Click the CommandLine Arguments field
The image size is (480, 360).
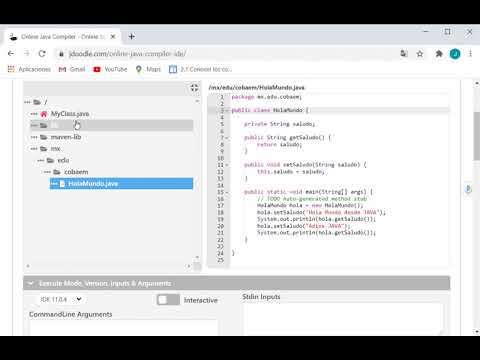pos(123,327)
